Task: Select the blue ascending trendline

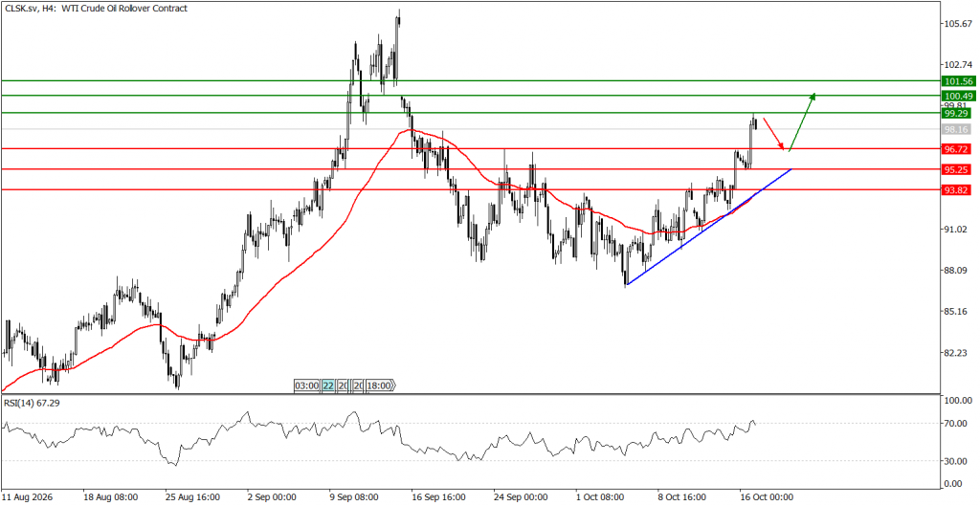Action: 709,227
